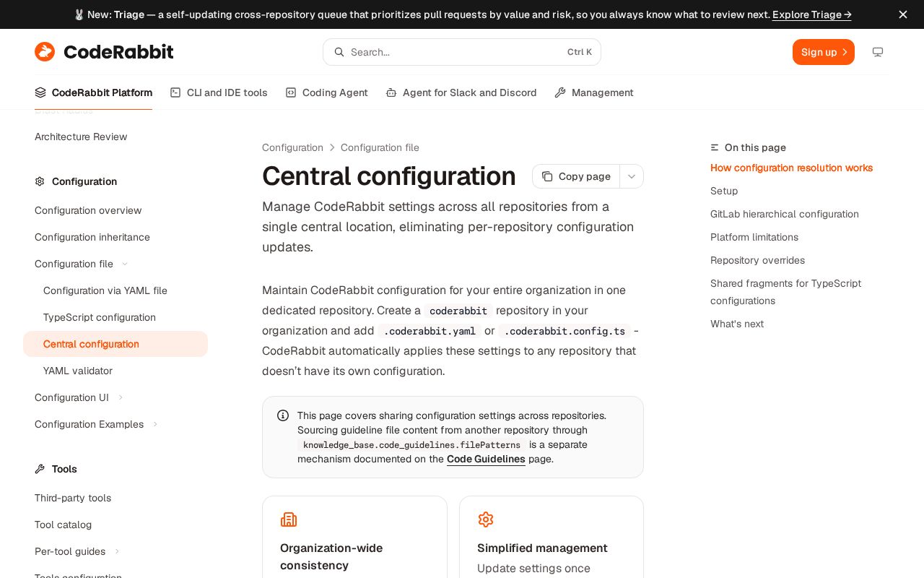Viewport: 924px width, 578px height.
Task: Click the Configuration file breadcrumb
Action: tap(380, 147)
